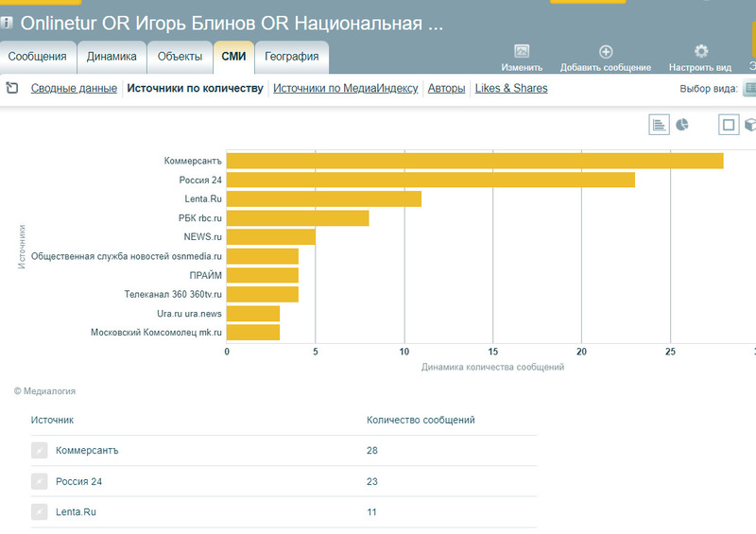
Task: Click the table view icon near Выбор вида
Action: coord(749,88)
